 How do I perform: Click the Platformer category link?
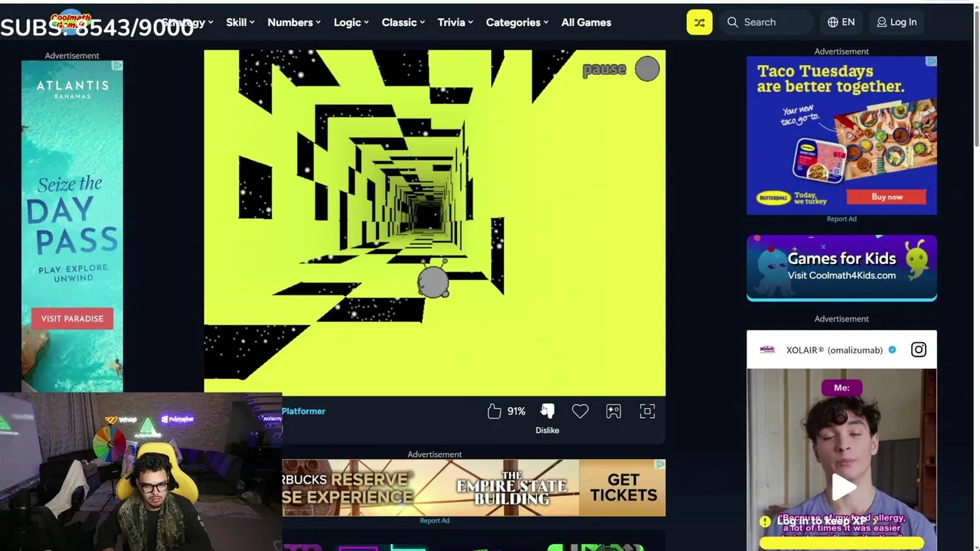[x=303, y=411]
